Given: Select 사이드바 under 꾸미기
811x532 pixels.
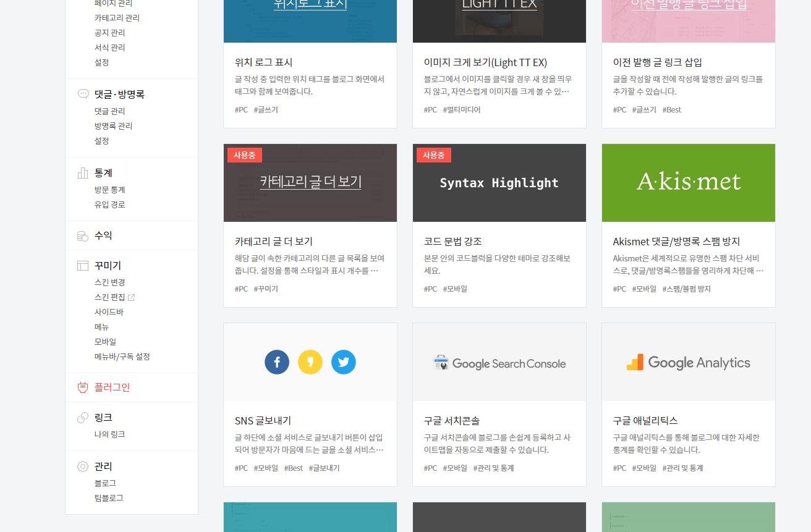Looking at the screenshot, I should coord(109,312).
